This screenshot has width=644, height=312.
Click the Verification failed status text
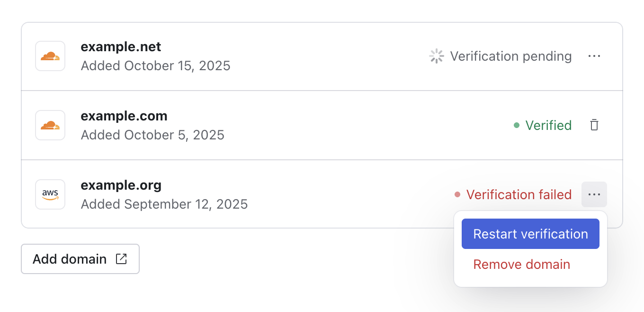519,194
